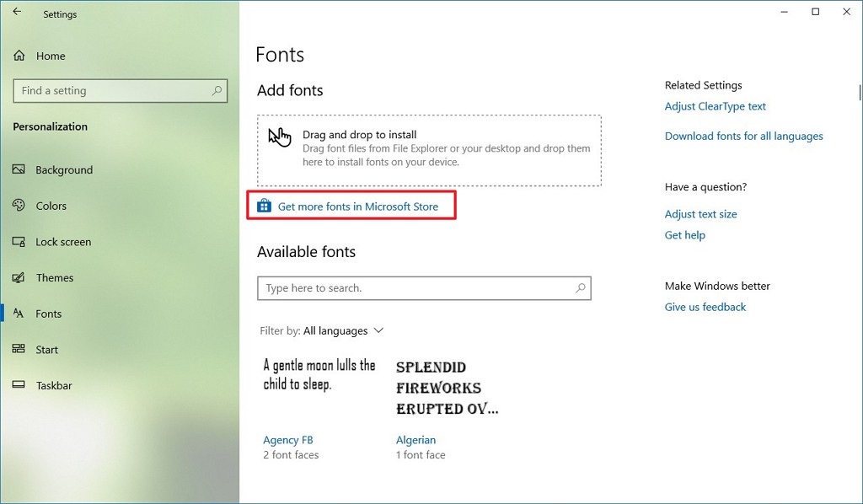Click the 'Available fonts' heading

(x=306, y=252)
